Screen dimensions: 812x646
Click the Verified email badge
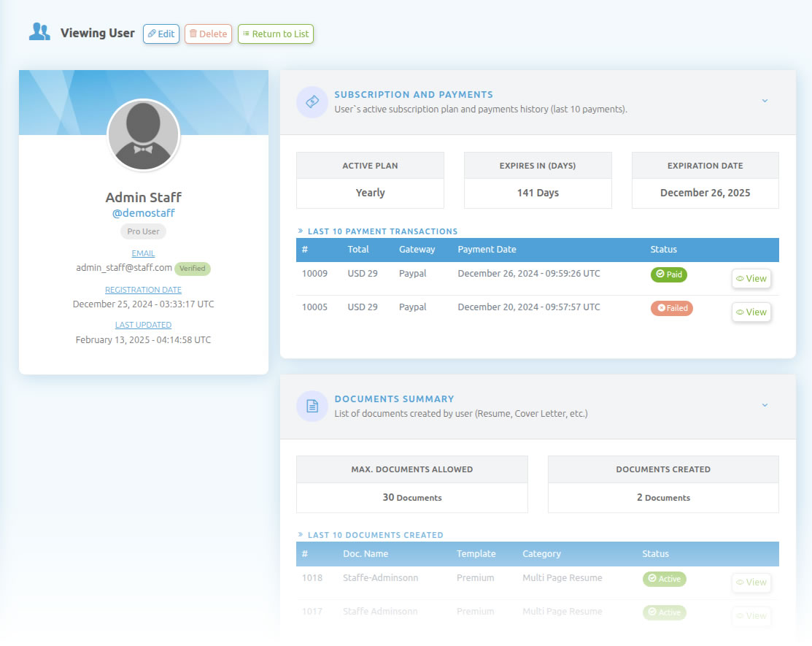click(x=193, y=269)
